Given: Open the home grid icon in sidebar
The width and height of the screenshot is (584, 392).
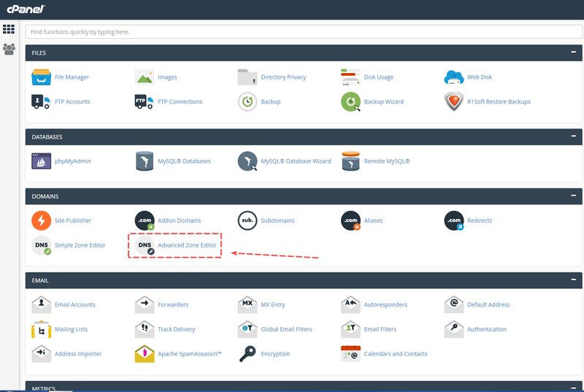Looking at the screenshot, I should coord(9,29).
